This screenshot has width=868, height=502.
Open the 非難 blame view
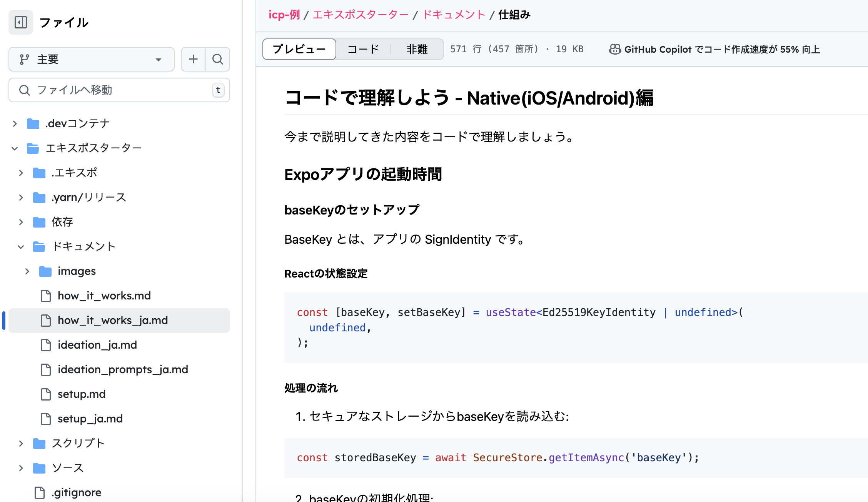[x=417, y=49]
